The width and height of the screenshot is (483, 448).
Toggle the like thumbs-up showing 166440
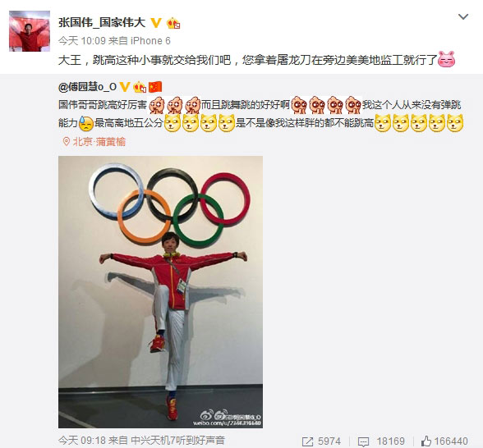(x=426, y=441)
